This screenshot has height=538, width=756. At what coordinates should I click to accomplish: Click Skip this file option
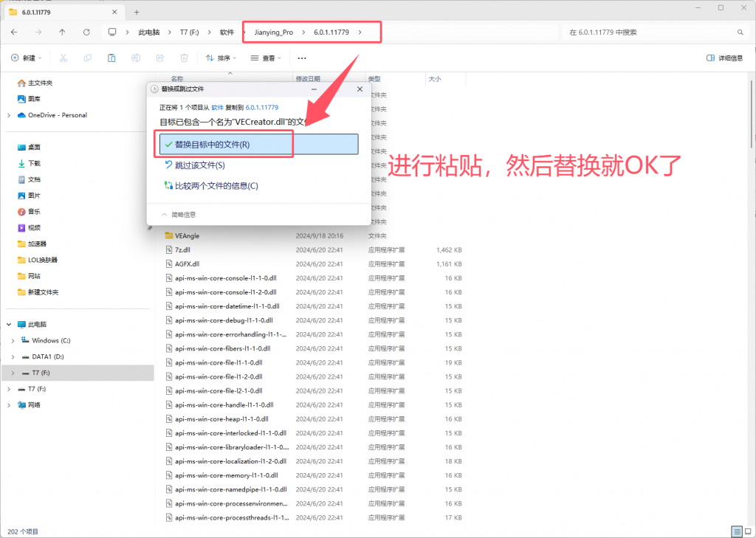click(x=194, y=165)
